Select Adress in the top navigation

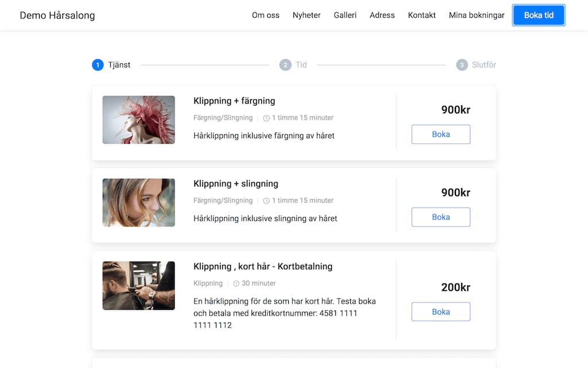382,16
